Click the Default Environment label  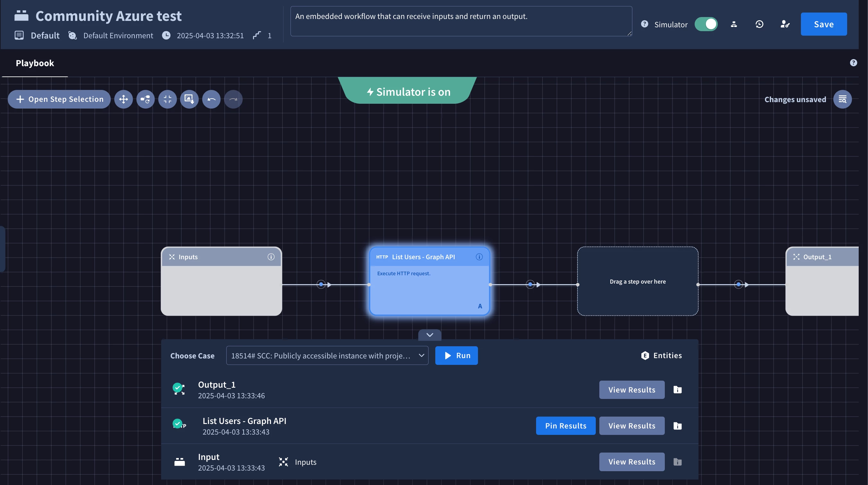pos(118,35)
